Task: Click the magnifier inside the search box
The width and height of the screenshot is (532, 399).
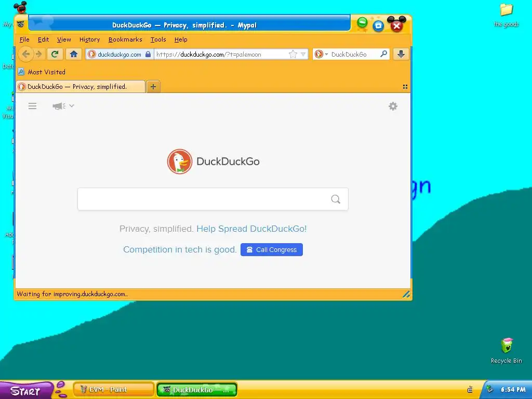Action: tap(336, 199)
